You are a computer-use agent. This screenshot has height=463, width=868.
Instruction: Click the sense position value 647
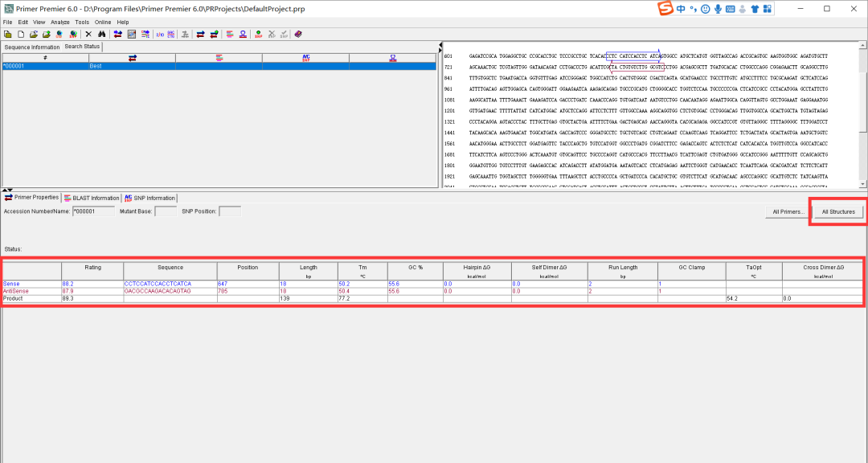(223, 284)
